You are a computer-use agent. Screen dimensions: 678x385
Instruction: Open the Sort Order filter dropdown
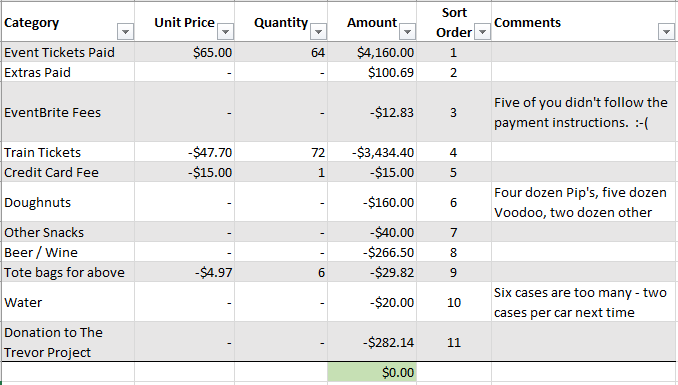click(x=482, y=32)
